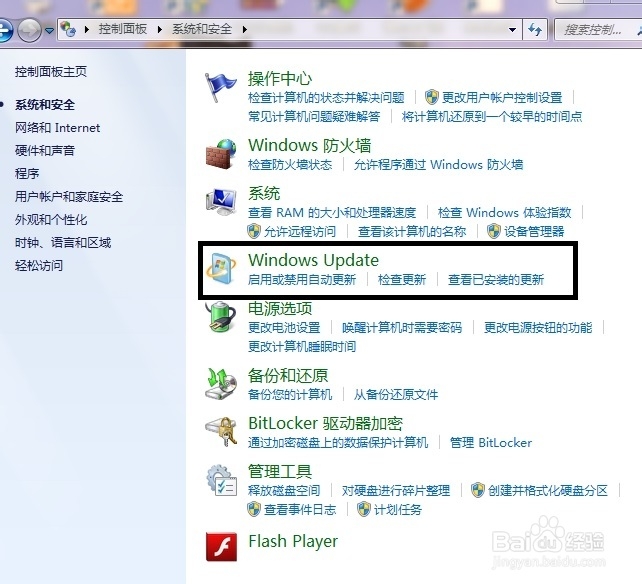Click the Control Panel icon in address bar
Screen dimensions: 642x584
click(x=68, y=29)
